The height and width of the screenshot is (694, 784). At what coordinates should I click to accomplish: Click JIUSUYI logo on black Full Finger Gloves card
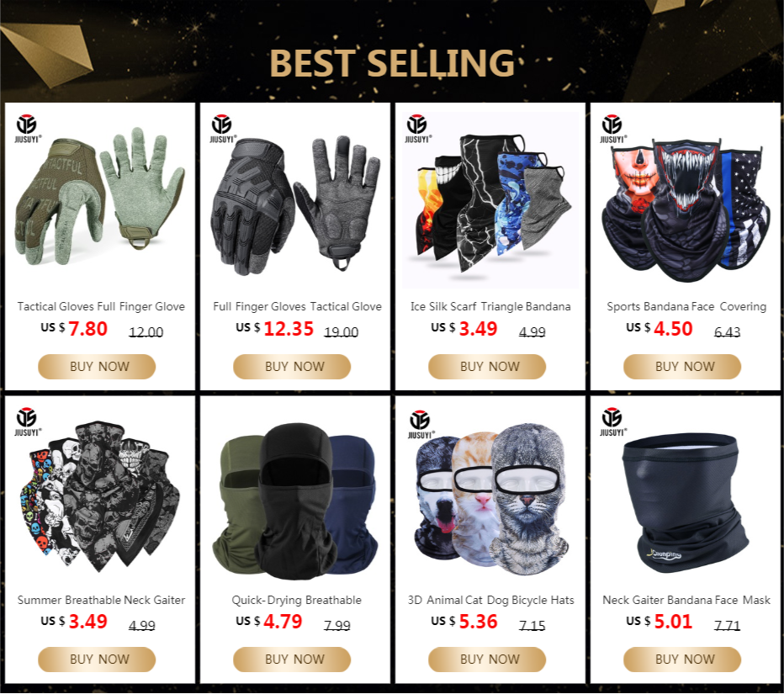pyautogui.click(x=223, y=129)
